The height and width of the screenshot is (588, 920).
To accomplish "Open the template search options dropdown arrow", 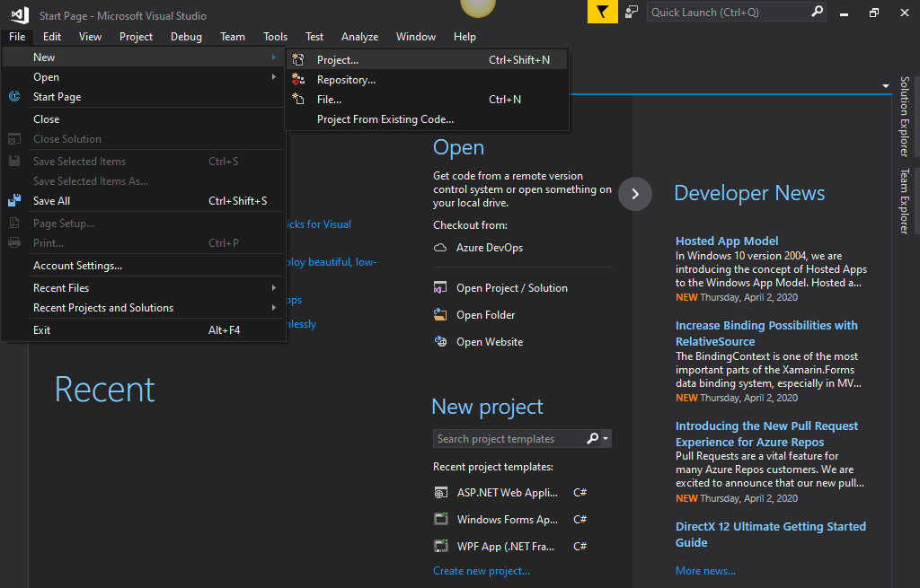I will tap(606, 438).
